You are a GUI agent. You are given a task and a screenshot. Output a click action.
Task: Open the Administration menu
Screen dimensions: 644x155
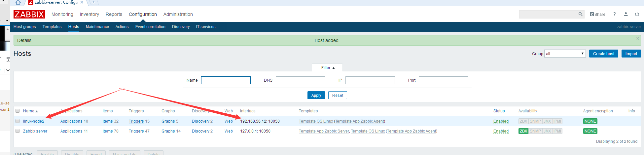point(178,14)
